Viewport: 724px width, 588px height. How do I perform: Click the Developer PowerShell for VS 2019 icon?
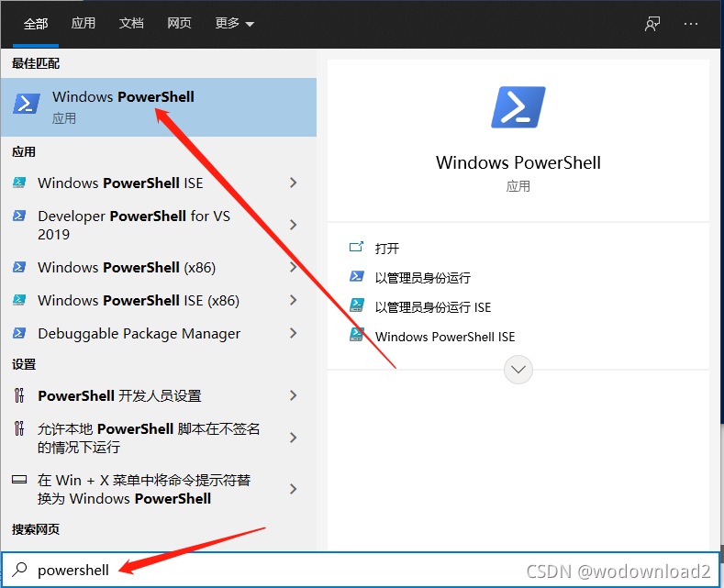tap(19, 216)
